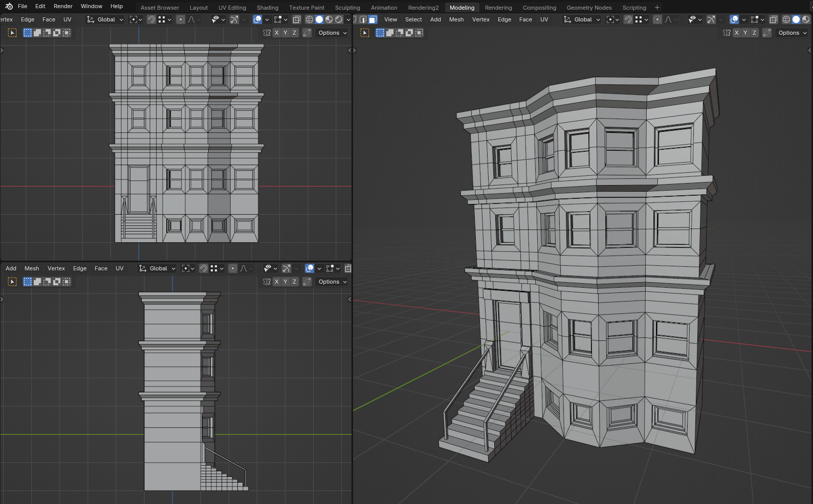Image resolution: width=813 pixels, height=504 pixels.
Task: Open Global orientation dropdown in right viewport
Action: pos(582,19)
